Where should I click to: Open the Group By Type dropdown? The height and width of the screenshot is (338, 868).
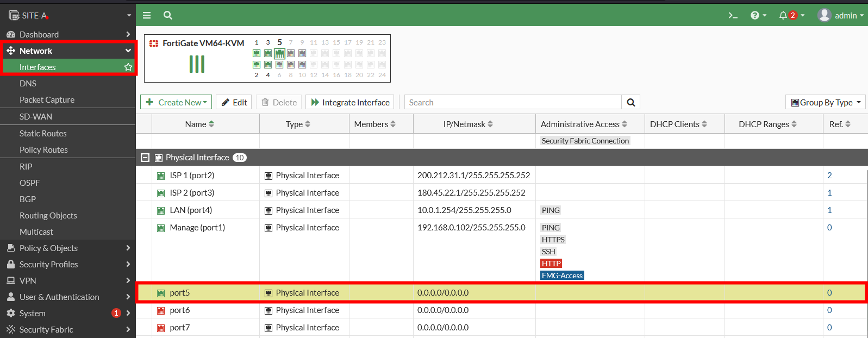pos(825,102)
